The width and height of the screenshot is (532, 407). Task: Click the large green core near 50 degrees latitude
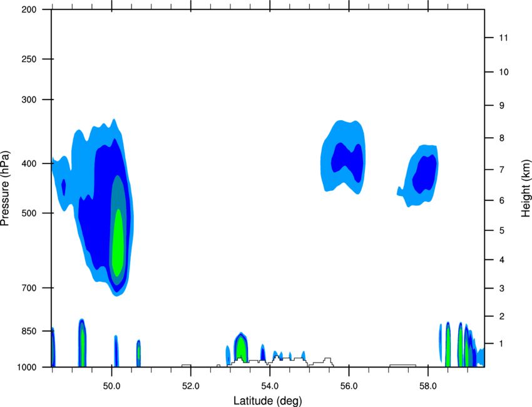[x=118, y=243]
